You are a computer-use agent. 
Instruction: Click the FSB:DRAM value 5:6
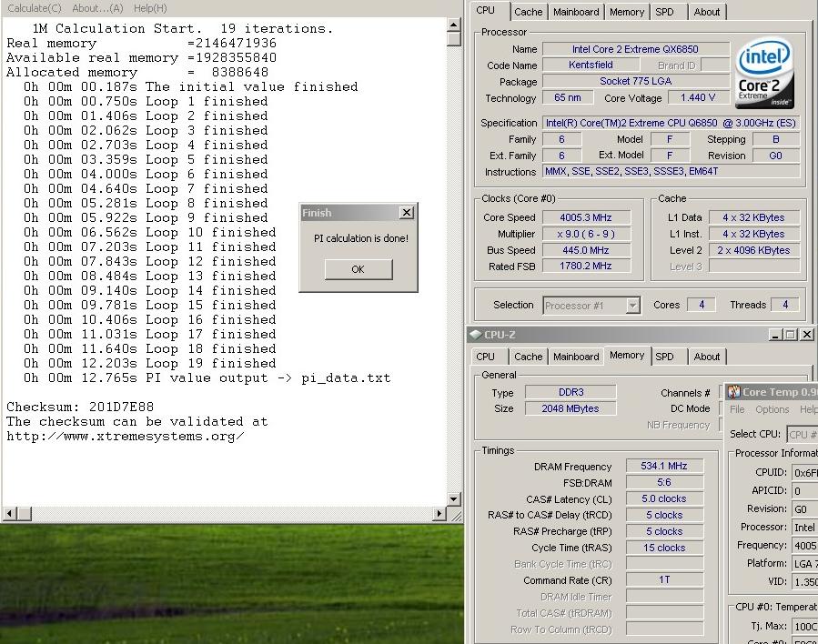(x=664, y=482)
